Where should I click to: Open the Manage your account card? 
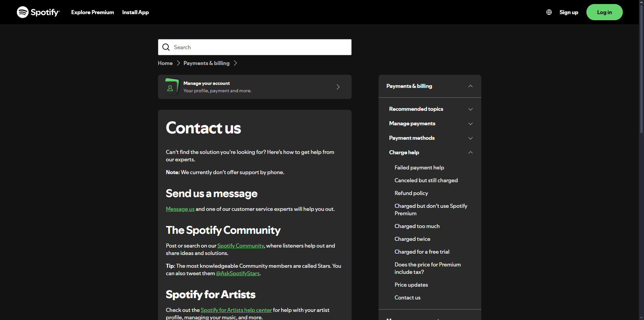pos(255,87)
